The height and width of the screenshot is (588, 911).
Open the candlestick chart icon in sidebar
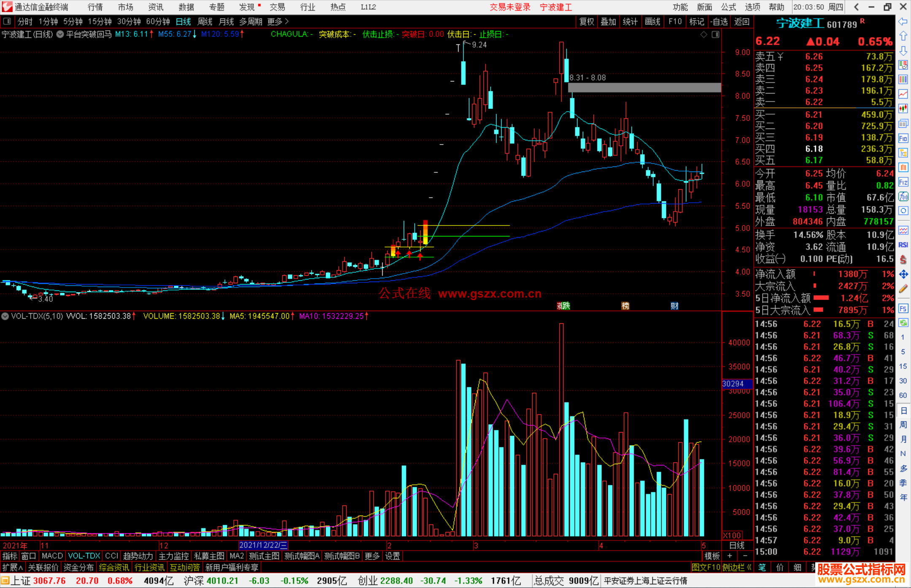(903, 109)
